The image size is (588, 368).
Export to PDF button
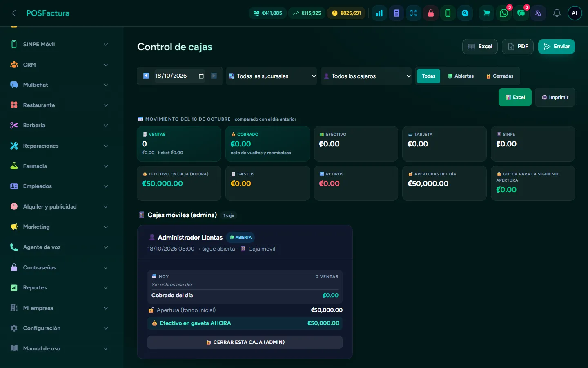pyautogui.click(x=518, y=47)
